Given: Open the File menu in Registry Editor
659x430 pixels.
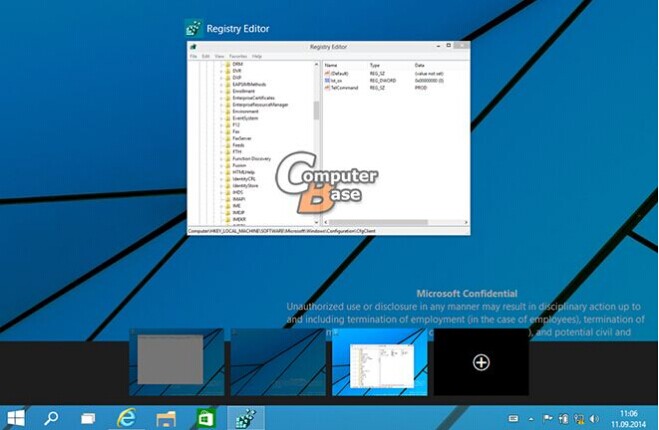Looking at the screenshot, I should tap(193, 56).
